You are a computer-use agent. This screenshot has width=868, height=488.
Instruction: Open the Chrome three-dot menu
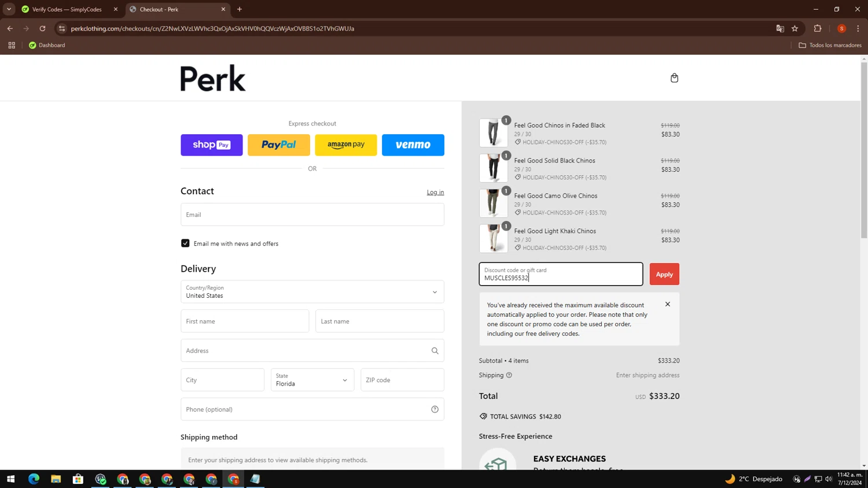(x=858, y=28)
